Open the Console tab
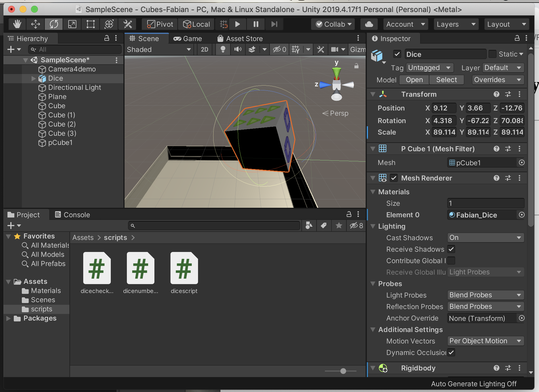 pyautogui.click(x=72, y=215)
